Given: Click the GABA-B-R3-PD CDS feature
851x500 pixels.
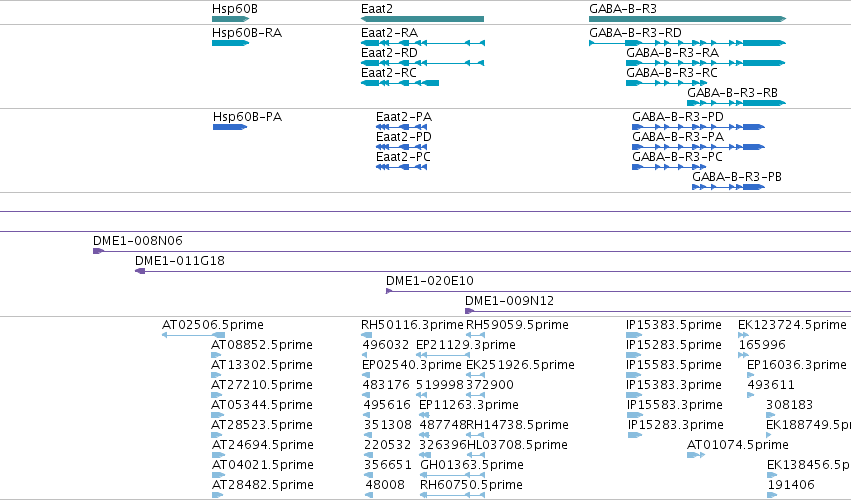Looking at the screenshot, I should click(698, 127).
